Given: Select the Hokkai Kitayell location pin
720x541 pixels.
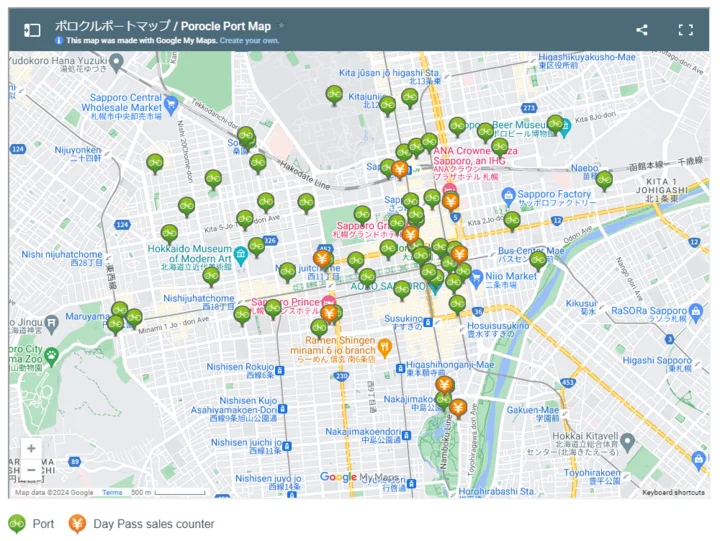Looking at the screenshot, I should 627,439.
